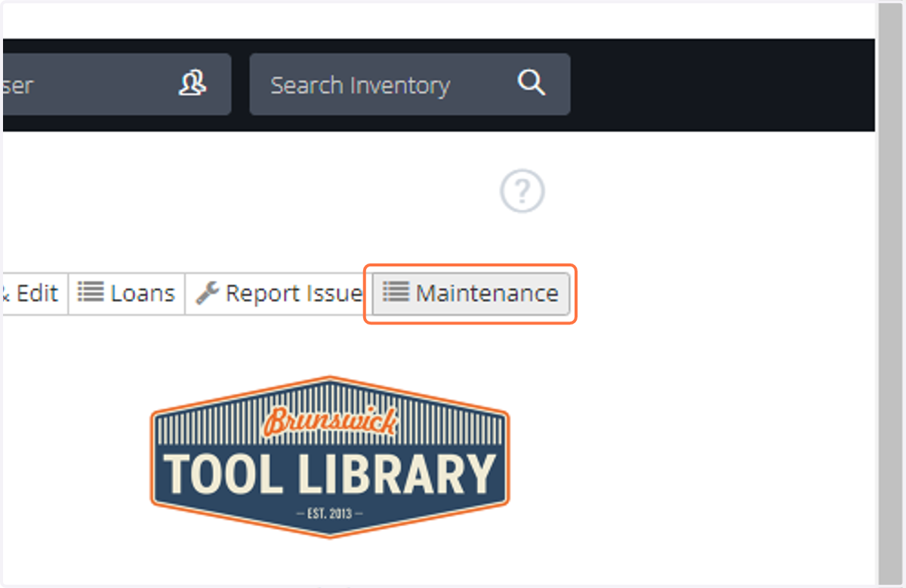Image resolution: width=906 pixels, height=588 pixels.
Task: Click the Brunswick Tool Library logo
Action: click(x=330, y=457)
